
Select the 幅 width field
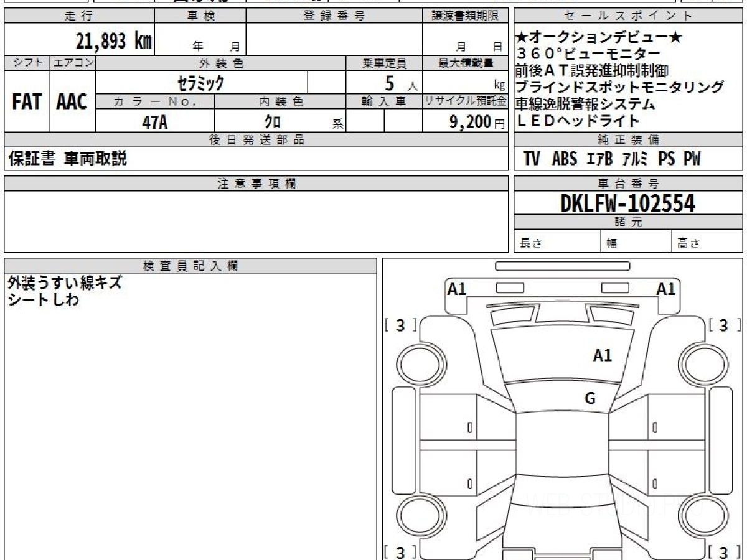636,241
